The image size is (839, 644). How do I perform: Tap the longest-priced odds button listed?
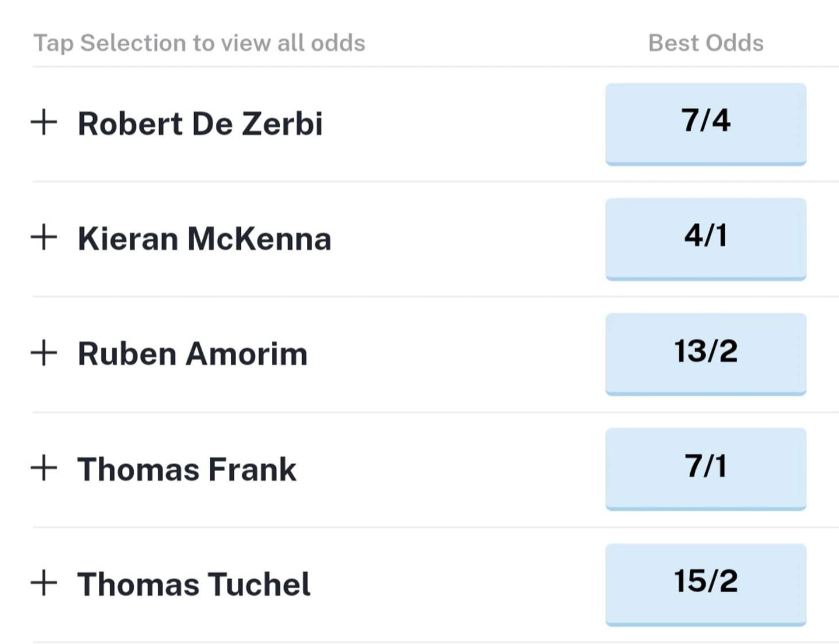706,584
